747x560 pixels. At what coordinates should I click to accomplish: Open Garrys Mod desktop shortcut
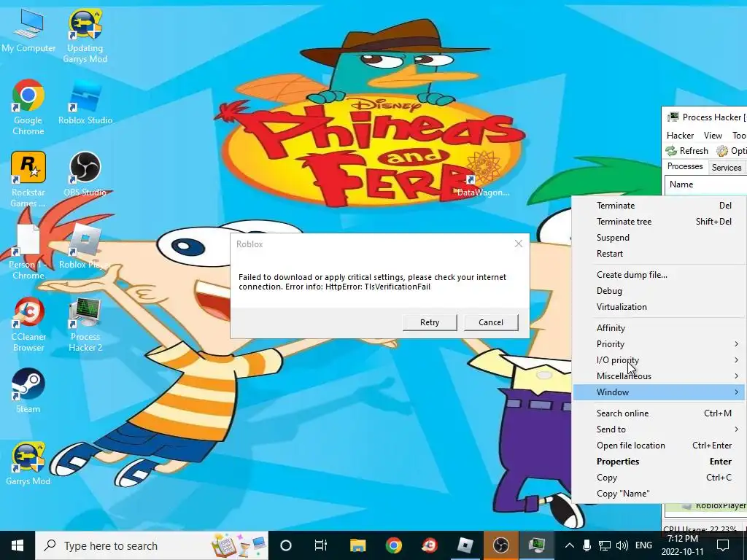(x=28, y=463)
